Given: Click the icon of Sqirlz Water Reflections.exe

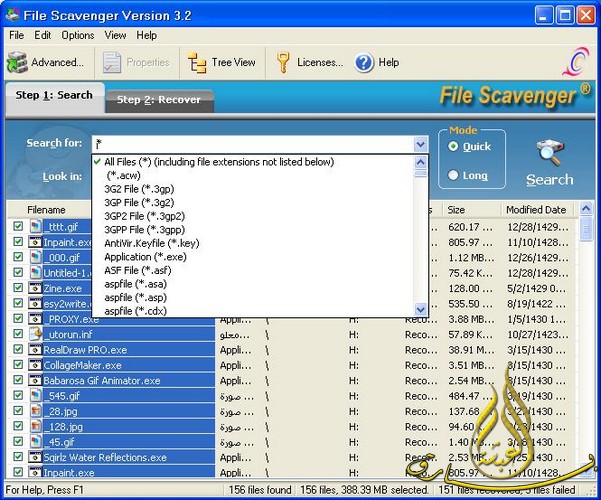Looking at the screenshot, I should (x=35, y=457).
